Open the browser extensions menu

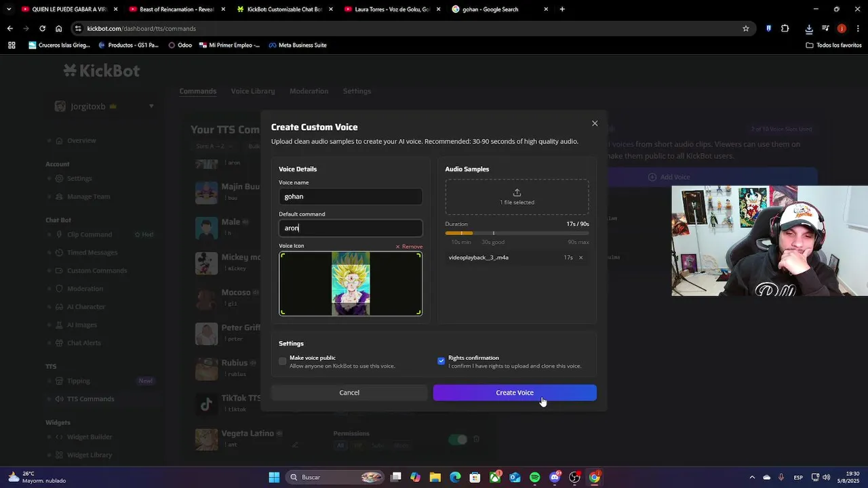(x=785, y=28)
